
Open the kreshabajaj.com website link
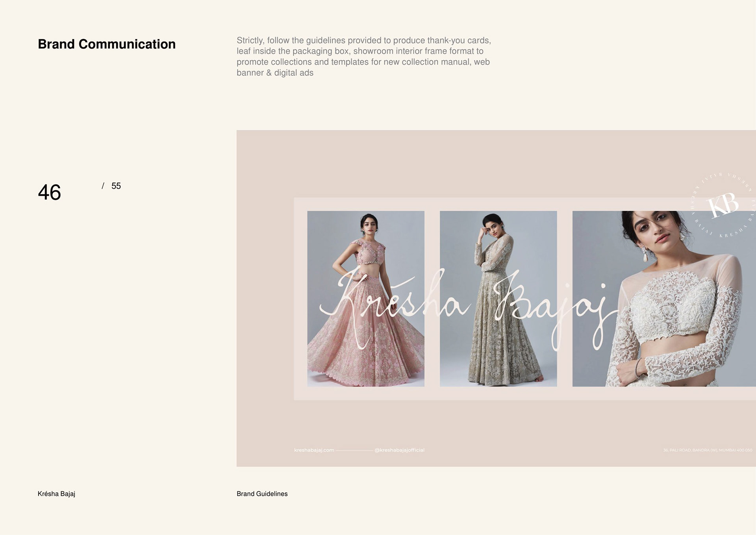(x=314, y=450)
